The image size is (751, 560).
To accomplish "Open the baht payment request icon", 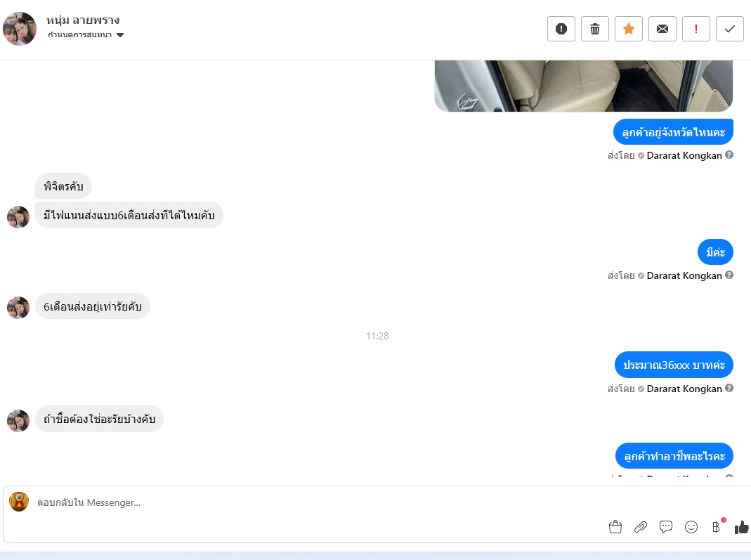I will coord(717,527).
